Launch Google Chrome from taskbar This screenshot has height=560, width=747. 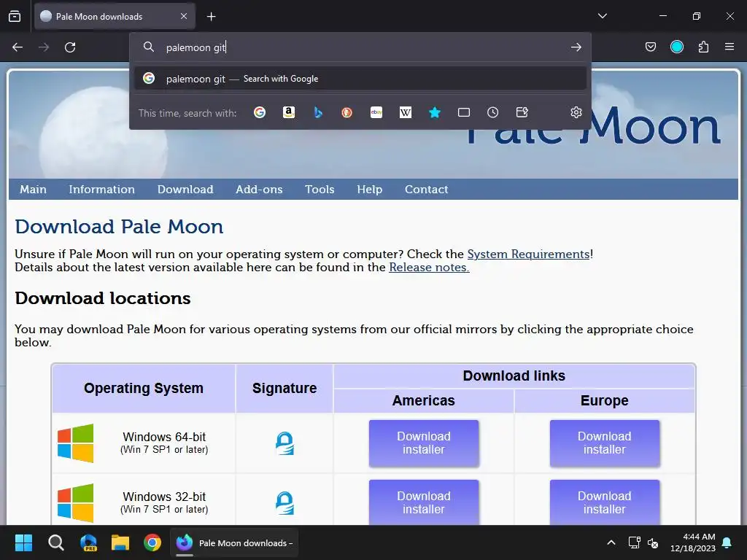point(152,542)
